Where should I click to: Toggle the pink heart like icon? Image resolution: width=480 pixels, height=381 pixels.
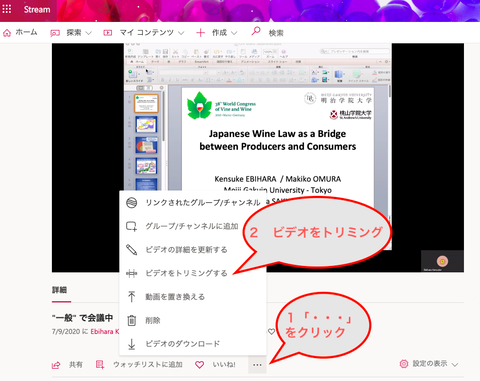(199, 365)
